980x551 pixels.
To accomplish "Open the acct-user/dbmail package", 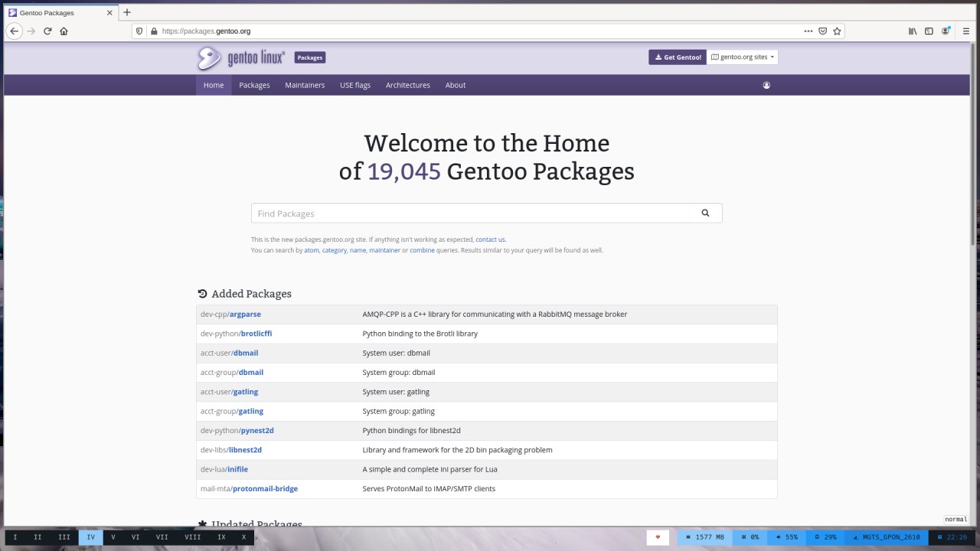I will [x=229, y=353].
